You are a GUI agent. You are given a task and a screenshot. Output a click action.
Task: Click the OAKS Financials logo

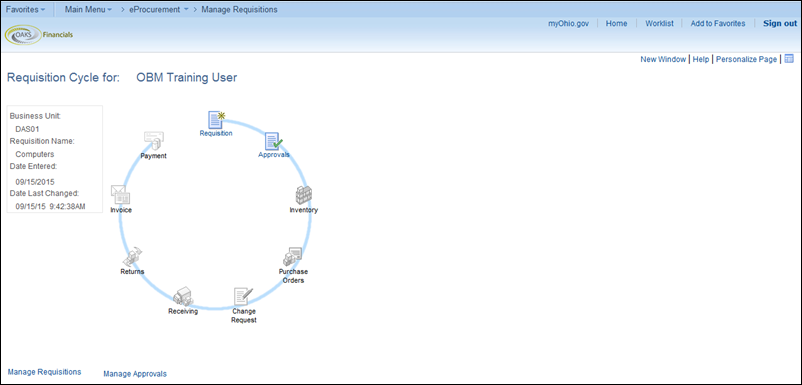point(39,35)
